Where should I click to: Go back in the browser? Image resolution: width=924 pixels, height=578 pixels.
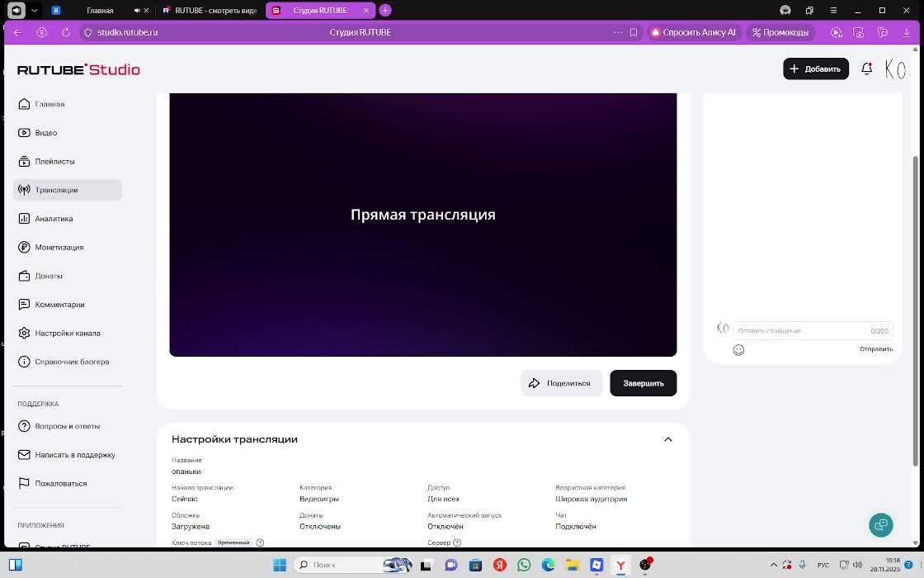tap(17, 32)
